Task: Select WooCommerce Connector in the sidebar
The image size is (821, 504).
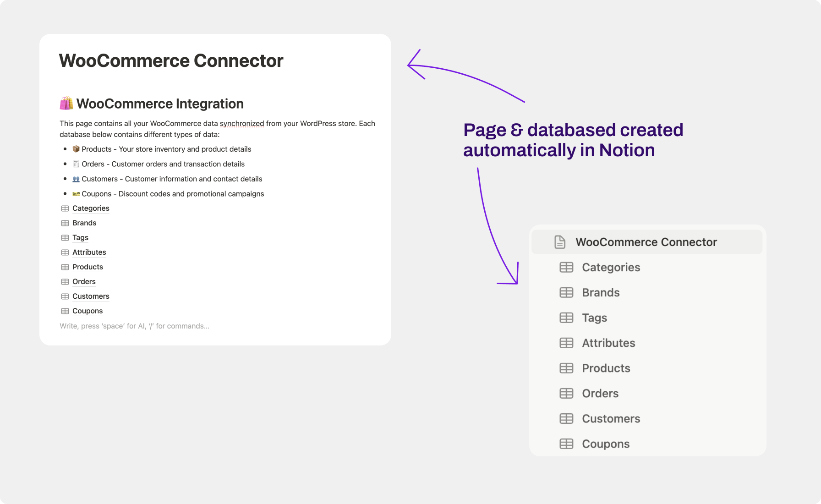Action: coord(646,242)
